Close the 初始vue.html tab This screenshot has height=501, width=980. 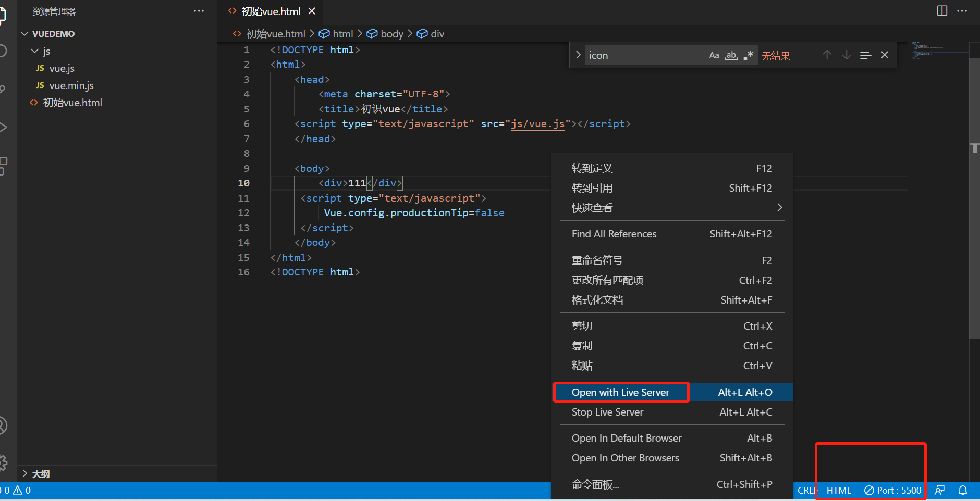pyautogui.click(x=312, y=11)
